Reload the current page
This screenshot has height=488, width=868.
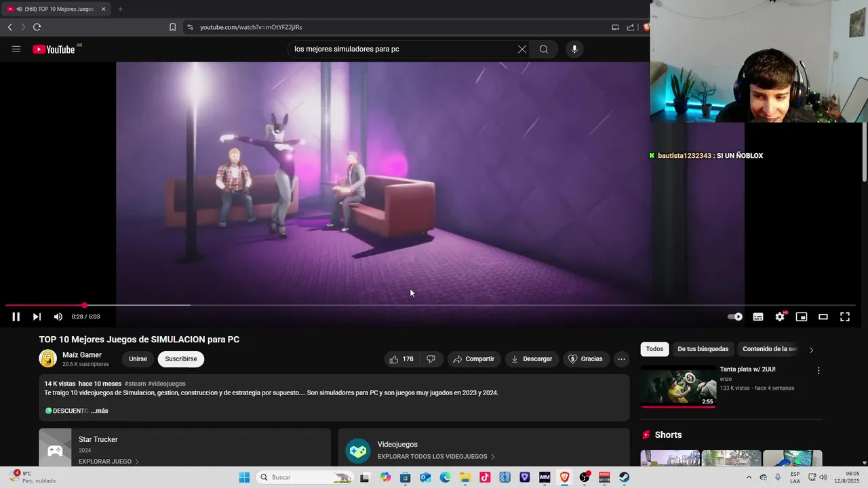coord(37,27)
